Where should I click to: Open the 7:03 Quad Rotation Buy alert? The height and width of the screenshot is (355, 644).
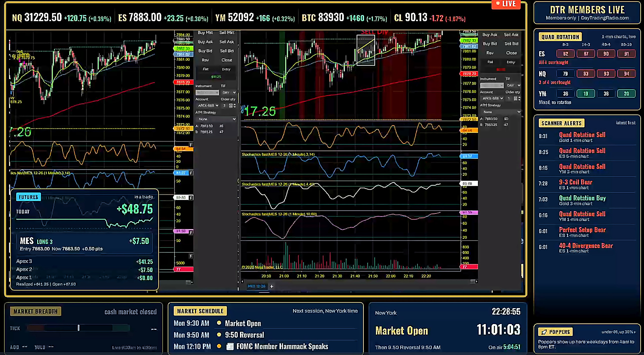pos(587,200)
